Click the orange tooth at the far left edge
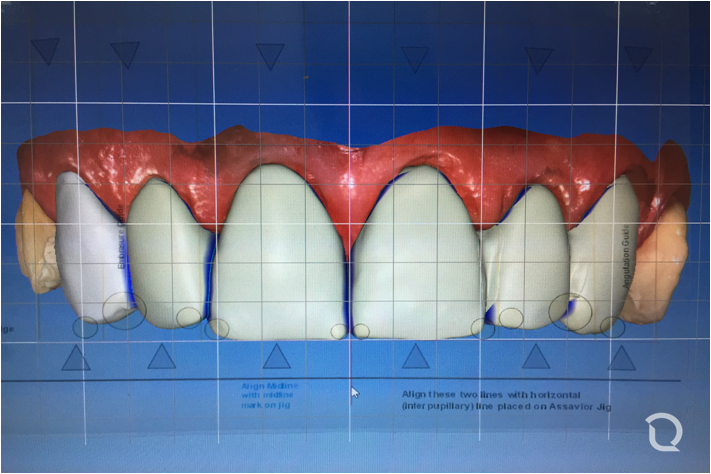The height and width of the screenshot is (474, 711). (x=36, y=243)
